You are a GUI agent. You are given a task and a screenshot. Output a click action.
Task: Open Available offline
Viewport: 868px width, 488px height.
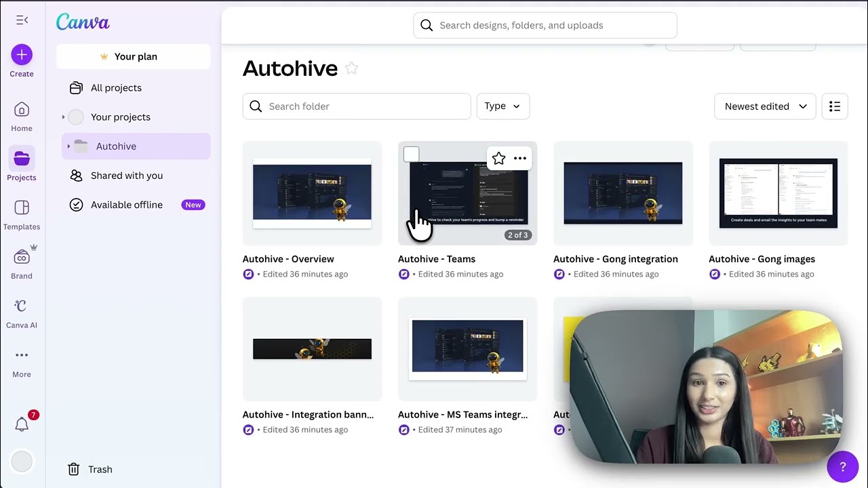click(x=134, y=205)
